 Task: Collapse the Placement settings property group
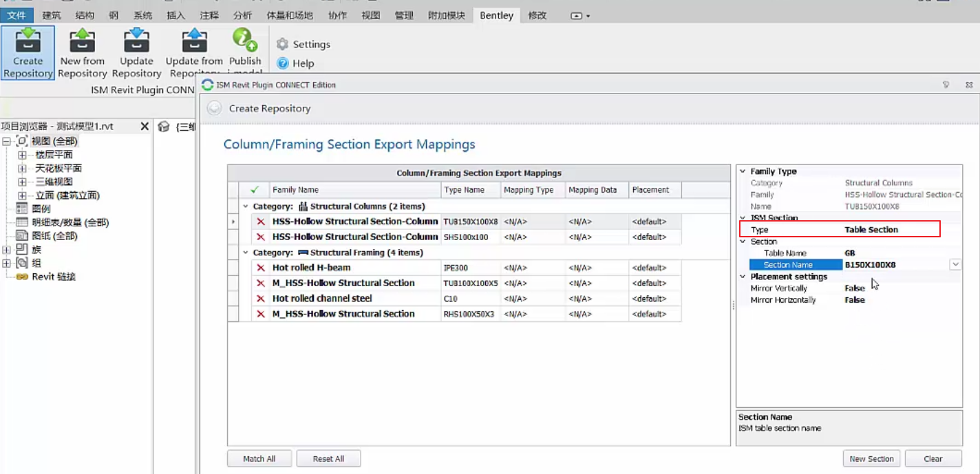(743, 277)
